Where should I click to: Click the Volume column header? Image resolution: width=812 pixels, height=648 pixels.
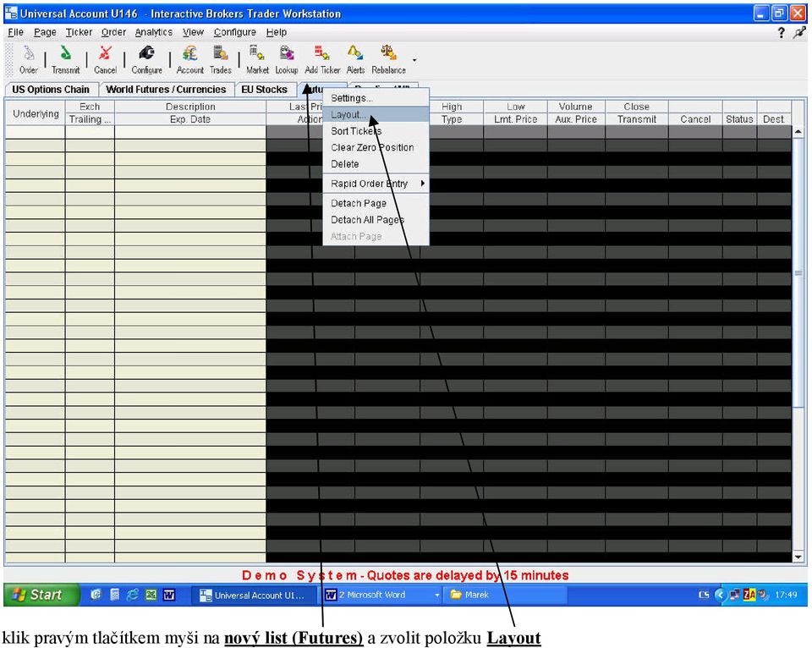(x=576, y=107)
